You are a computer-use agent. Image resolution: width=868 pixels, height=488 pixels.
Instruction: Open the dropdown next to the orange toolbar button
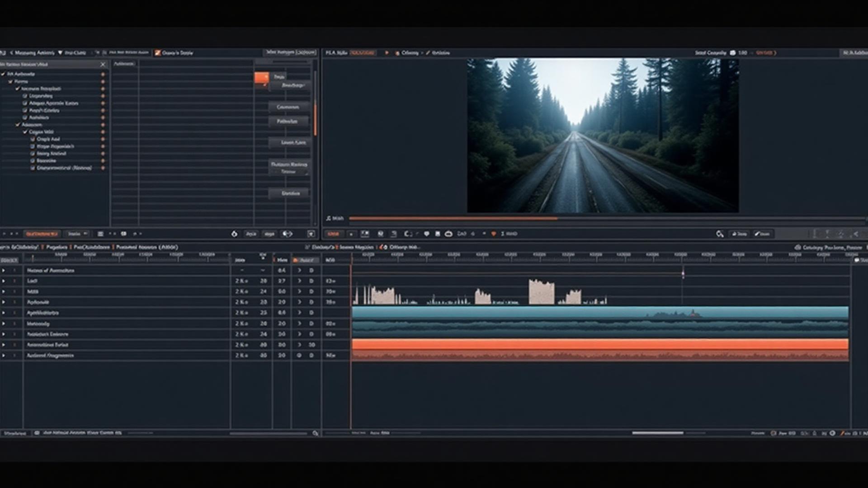click(77, 234)
